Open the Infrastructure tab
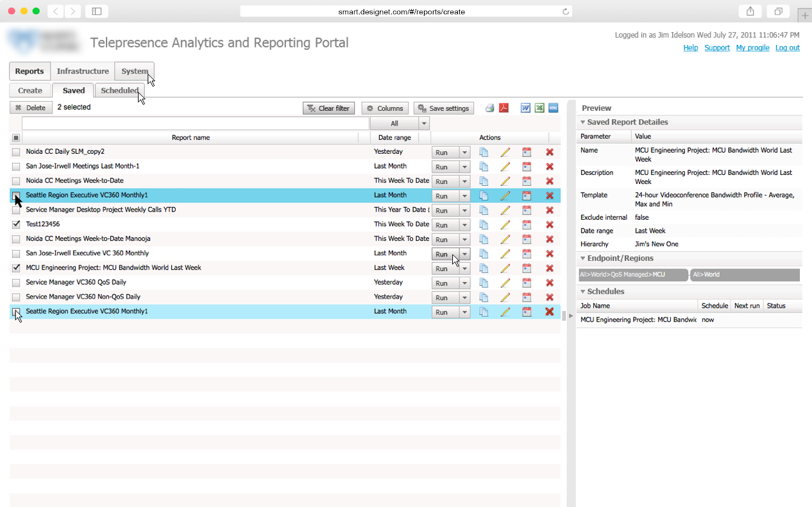 [x=83, y=71]
